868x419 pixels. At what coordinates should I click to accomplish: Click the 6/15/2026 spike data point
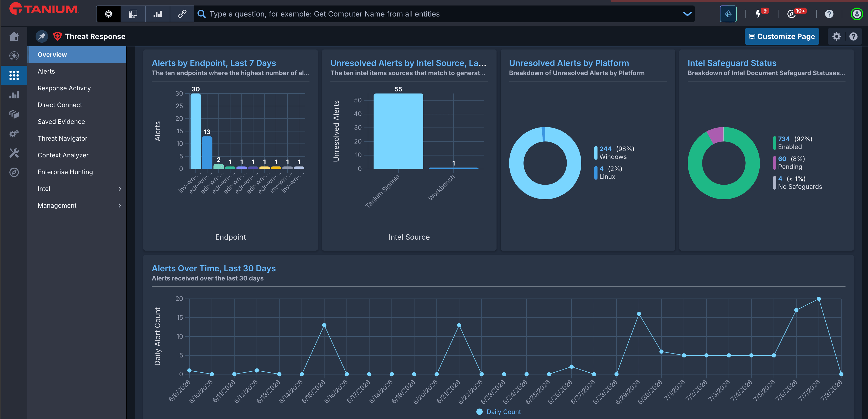tap(324, 325)
